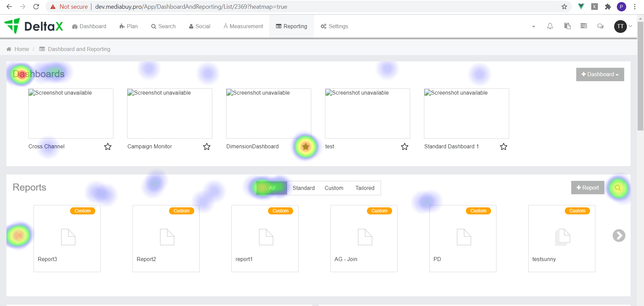Click the Custom badge on report1

point(280,211)
